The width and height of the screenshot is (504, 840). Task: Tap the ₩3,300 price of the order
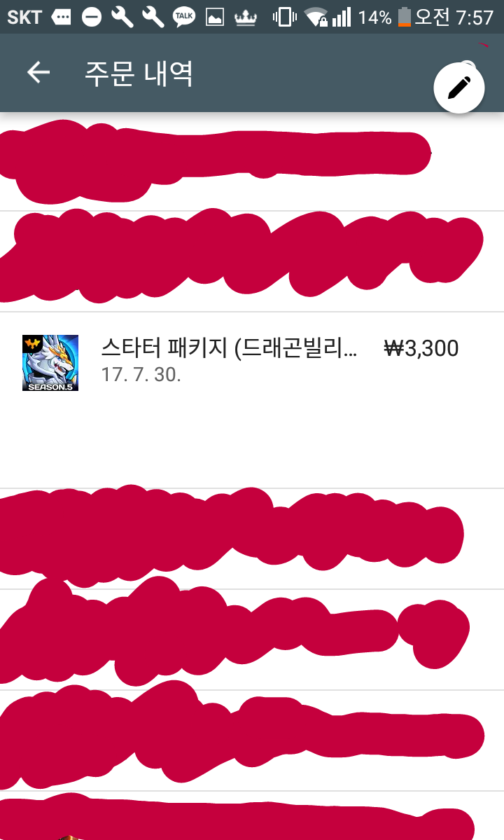(421, 348)
